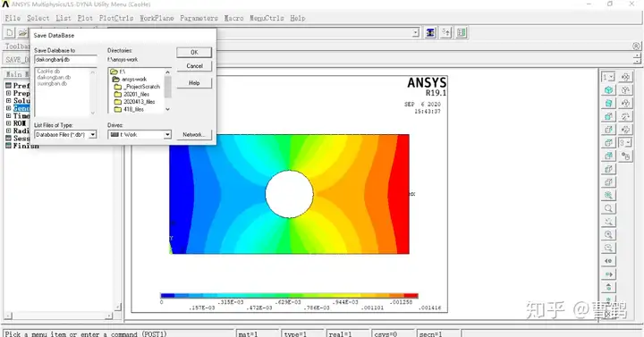Set the Front View cube icon
644x337 pixels.
tap(609, 116)
